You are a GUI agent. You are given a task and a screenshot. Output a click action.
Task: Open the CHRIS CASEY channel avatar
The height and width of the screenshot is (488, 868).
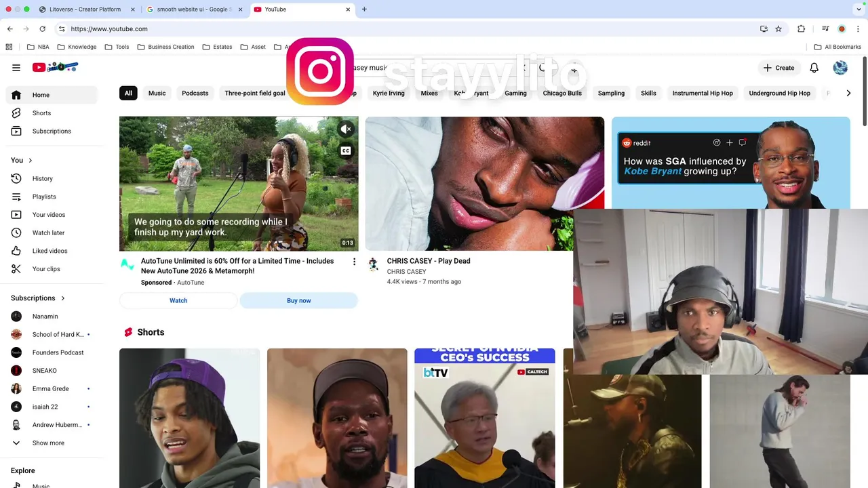click(x=373, y=264)
